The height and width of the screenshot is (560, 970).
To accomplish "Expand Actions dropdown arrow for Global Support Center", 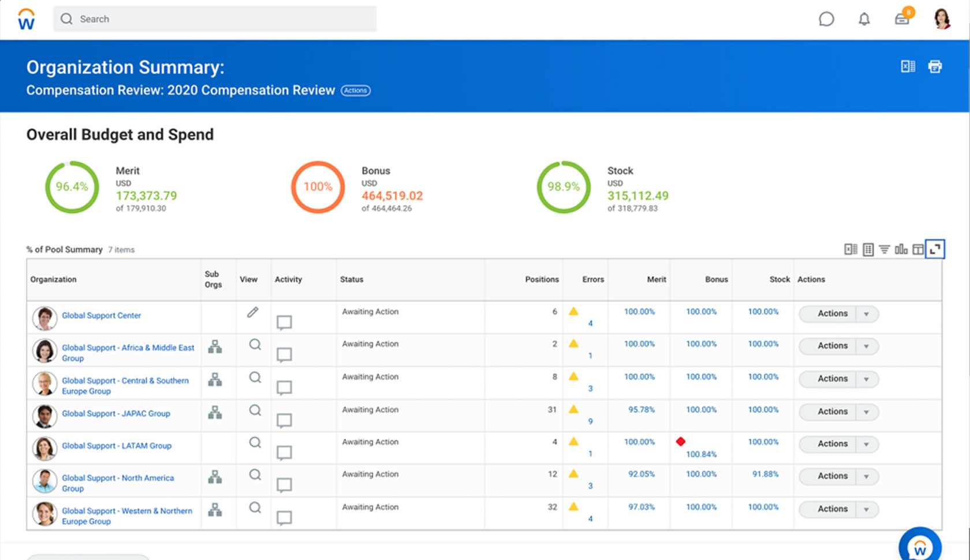I will pyautogui.click(x=866, y=314).
